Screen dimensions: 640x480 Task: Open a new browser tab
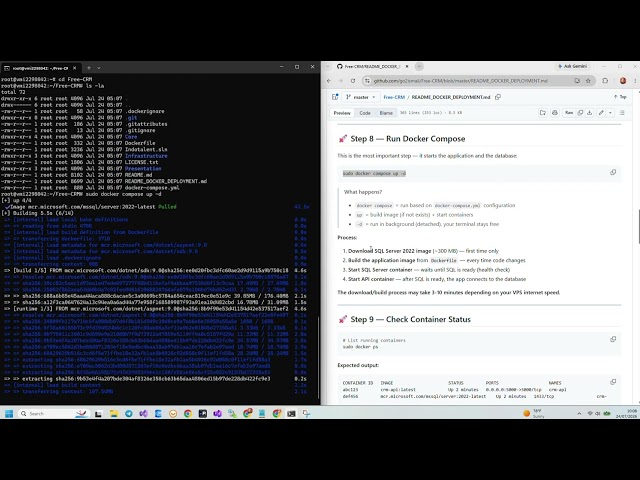tap(419, 66)
